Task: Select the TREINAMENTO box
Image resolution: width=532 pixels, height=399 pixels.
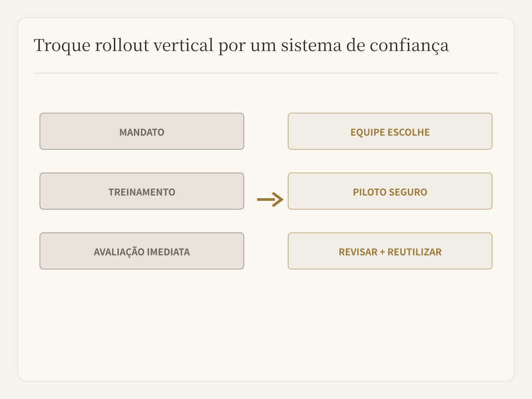Action: [142, 191]
